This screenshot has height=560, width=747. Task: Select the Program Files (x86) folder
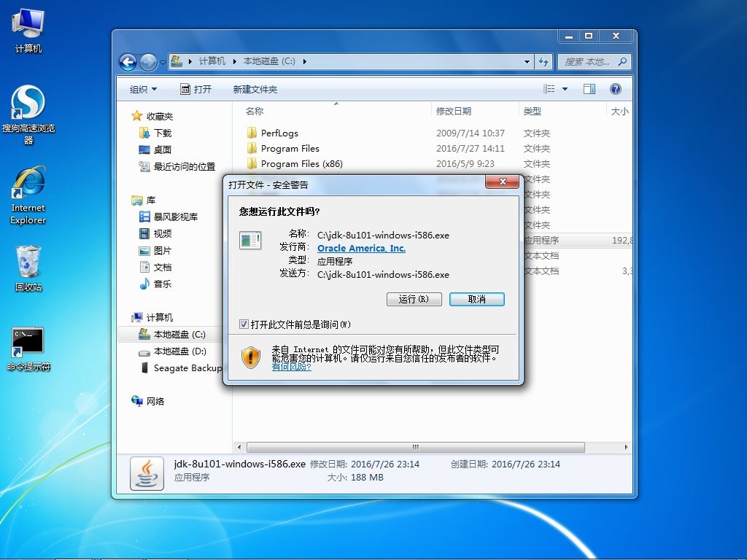click(301, 163)
